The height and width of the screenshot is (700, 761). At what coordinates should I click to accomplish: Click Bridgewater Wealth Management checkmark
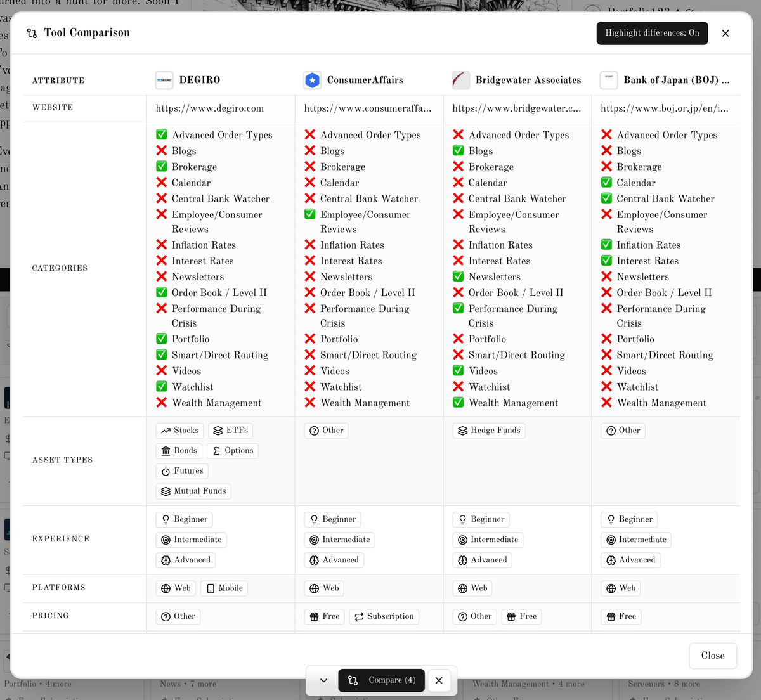click(458, 402)
